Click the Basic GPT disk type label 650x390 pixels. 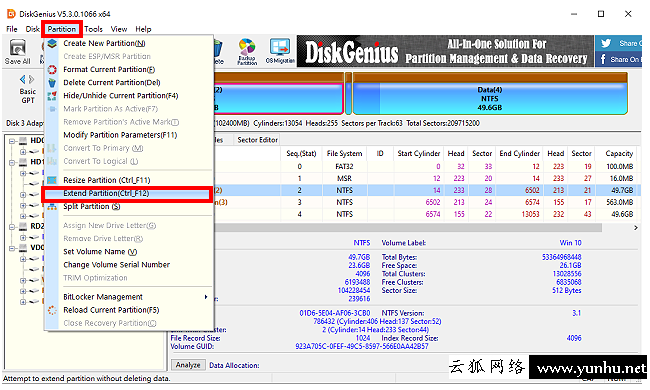click(28, 96)
